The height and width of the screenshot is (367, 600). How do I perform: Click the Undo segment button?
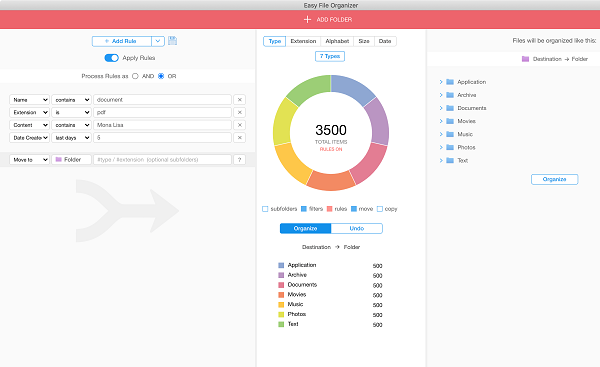pos(357,228)
